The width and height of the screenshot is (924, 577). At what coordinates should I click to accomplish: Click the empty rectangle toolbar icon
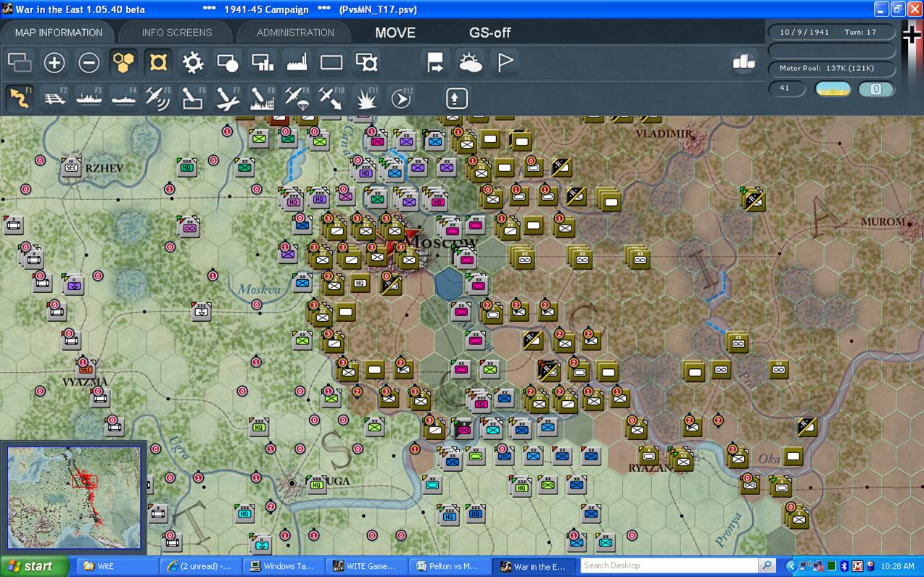pyautogui.click(x=331, y=63)
